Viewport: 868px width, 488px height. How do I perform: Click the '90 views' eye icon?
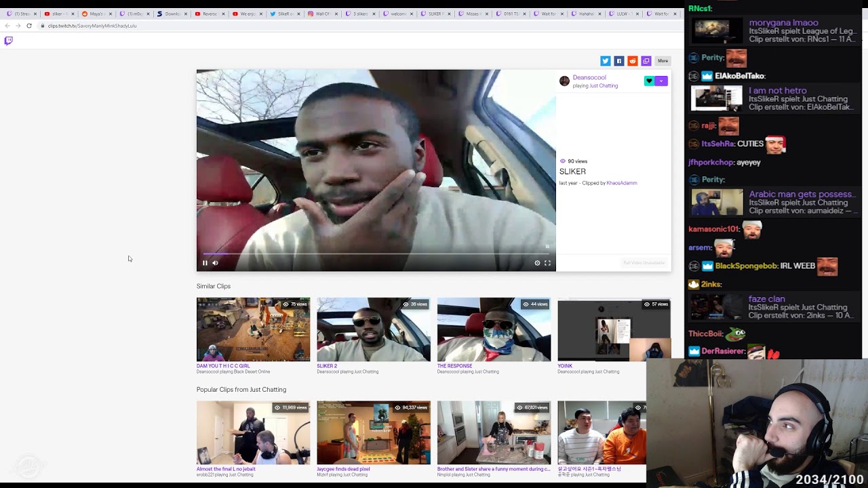coord(563,161)
